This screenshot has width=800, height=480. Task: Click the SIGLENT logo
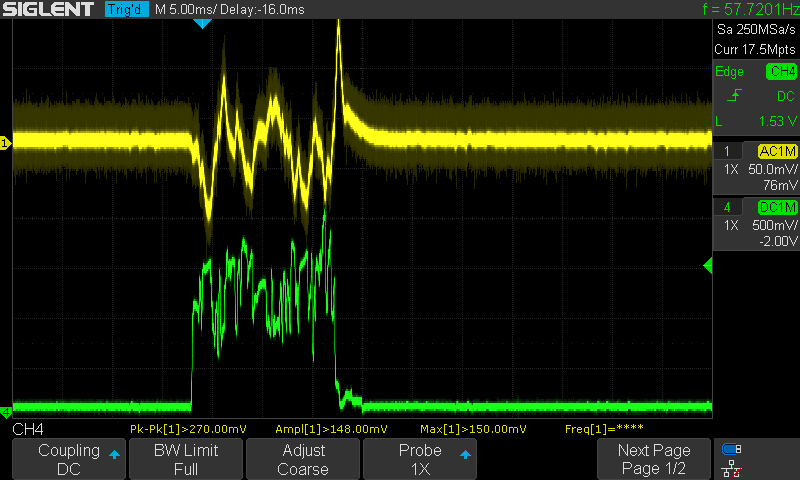point(48,9)
